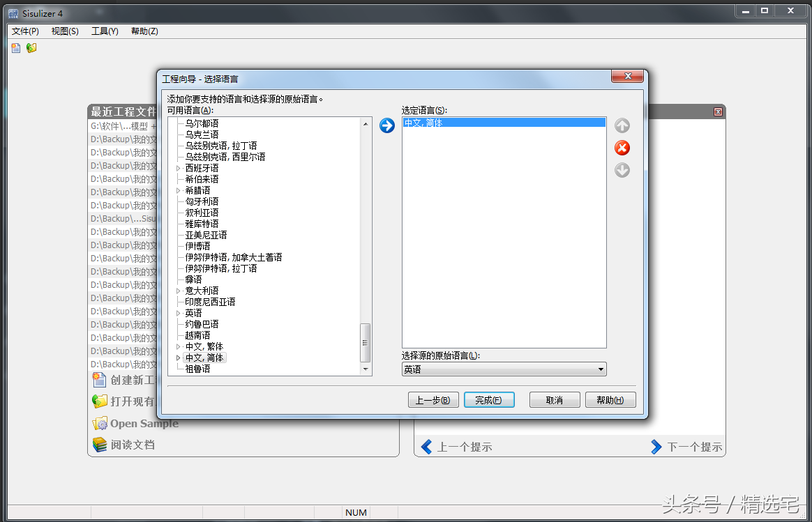Expand the 中文, 简体 tree node
The width and height of the screenshot is (812, 522).
178,358
